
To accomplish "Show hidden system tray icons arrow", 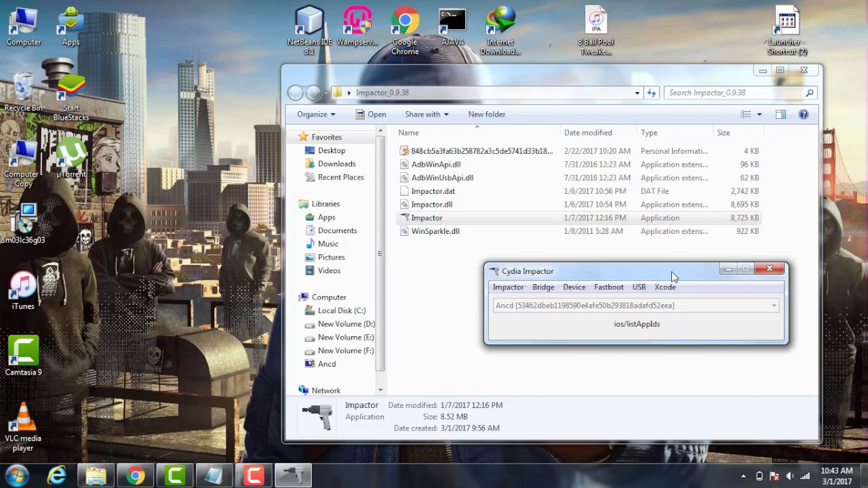I will (x=743, y=476).
